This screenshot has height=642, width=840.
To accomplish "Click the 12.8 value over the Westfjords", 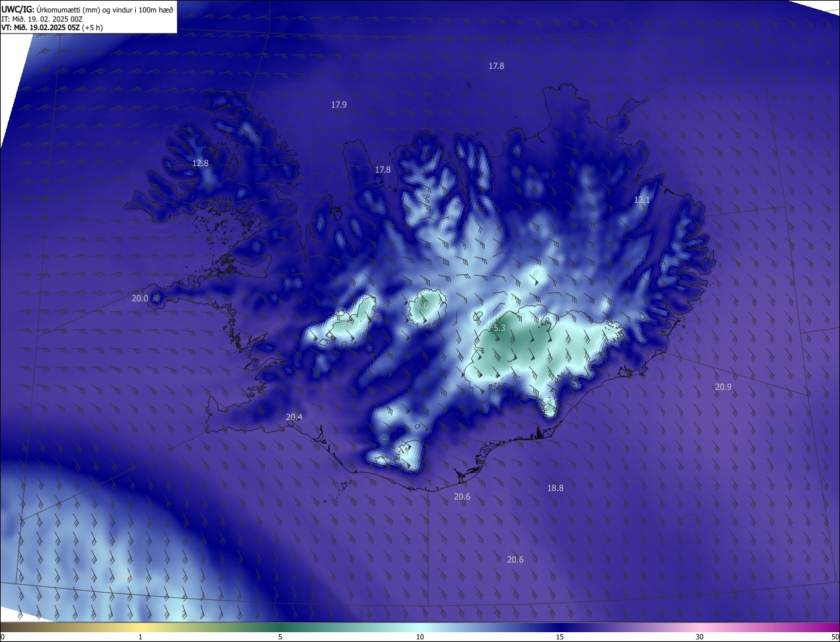I will pos(200,163).
